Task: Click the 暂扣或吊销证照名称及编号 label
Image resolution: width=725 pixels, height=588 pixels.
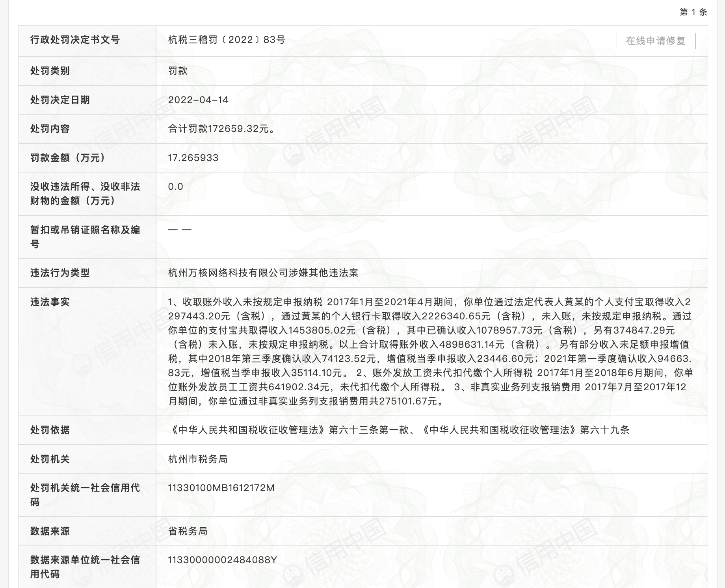Action: coord(85,237)
